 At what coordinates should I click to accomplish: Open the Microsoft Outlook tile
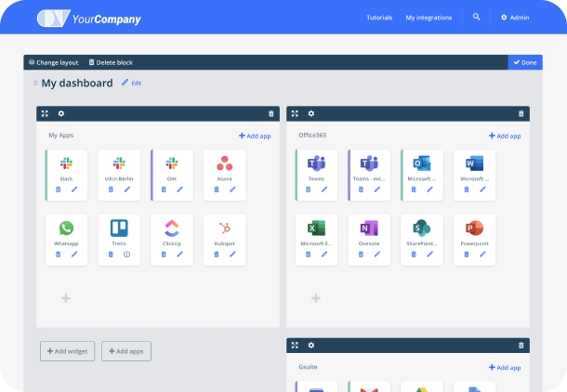[422, 175]
